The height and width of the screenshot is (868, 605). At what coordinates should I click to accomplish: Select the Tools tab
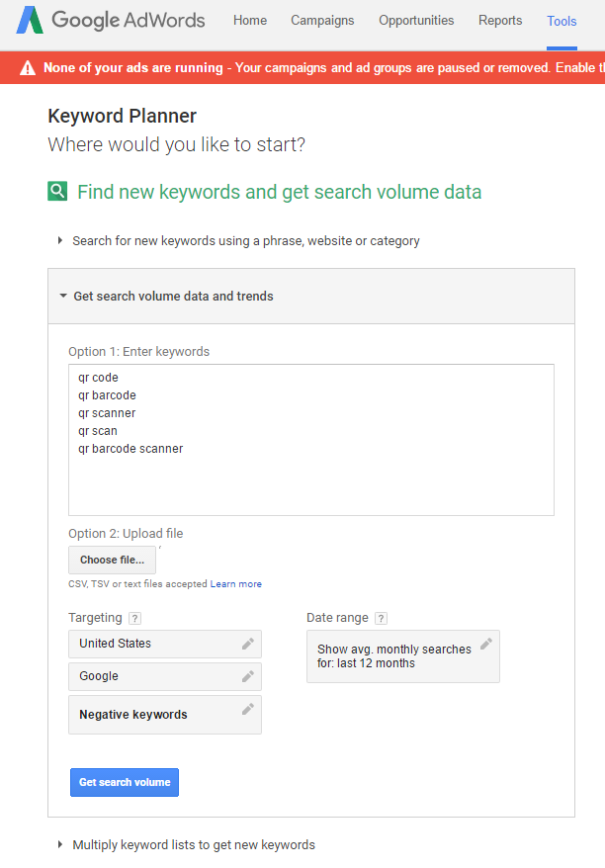pyautogui.click(x=562, y=21)
